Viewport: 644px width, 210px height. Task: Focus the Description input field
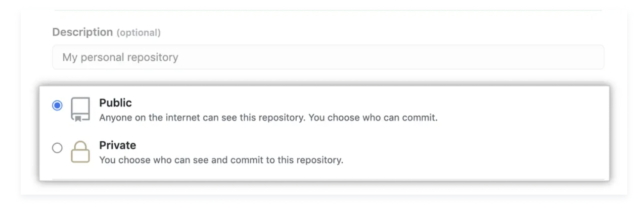(x=328, y=57)
